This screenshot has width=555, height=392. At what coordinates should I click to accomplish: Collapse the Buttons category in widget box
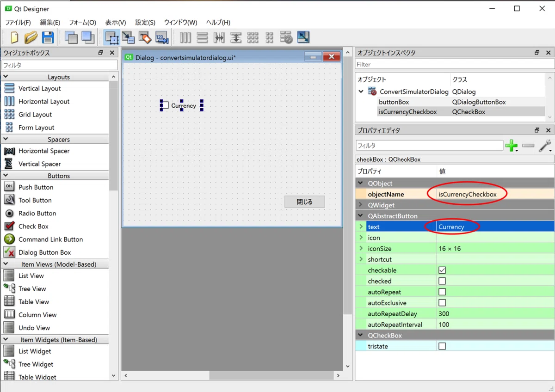coord(6,176)
